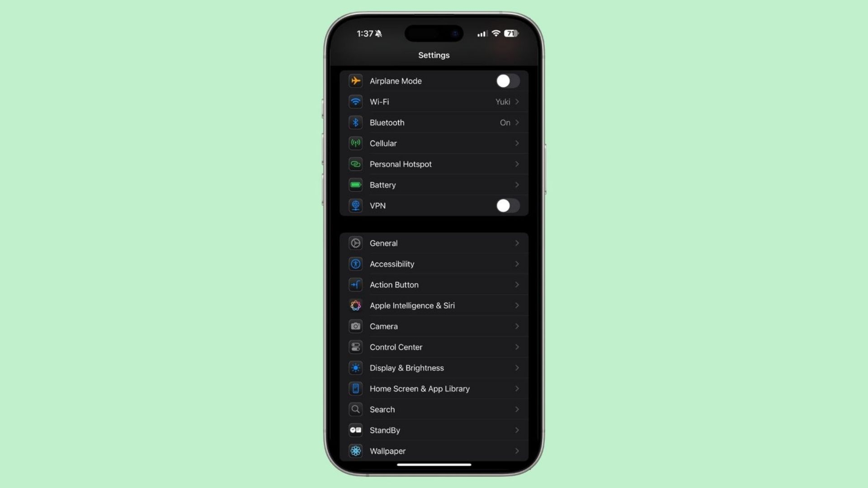
Task: Open Home Screen & App Library settings
Action: [434, 389]
